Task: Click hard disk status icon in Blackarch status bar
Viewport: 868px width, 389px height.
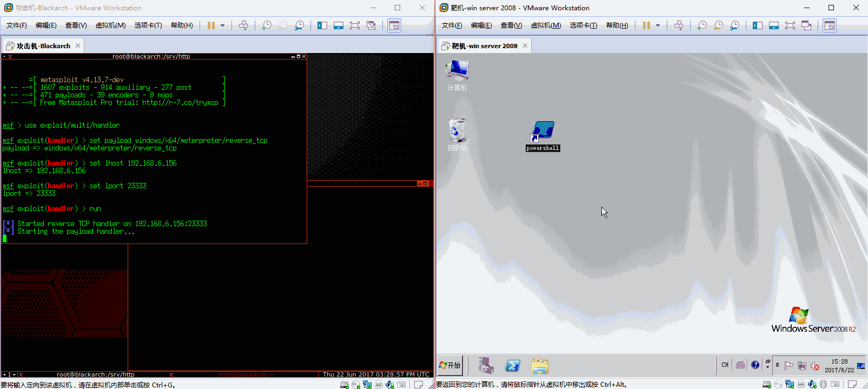Action: tap(344, 385)
